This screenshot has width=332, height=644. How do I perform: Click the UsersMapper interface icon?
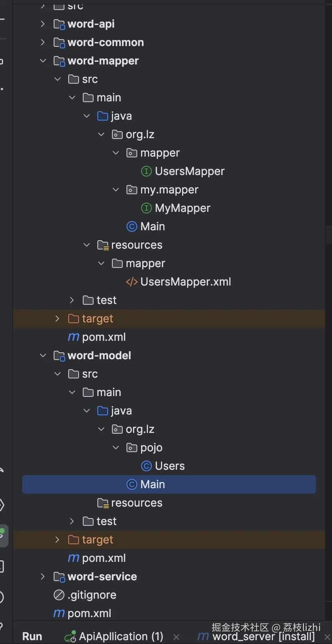[146, 171]
